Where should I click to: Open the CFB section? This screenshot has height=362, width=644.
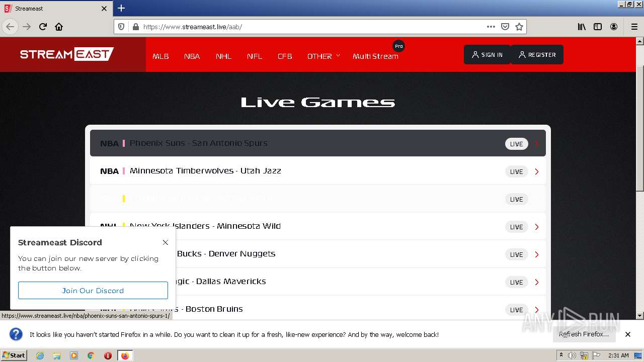pyautogui.click(x=285, y=56)
